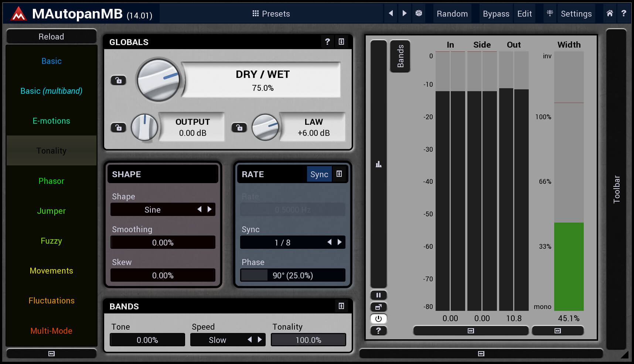Screen dimensions: 634x364
Task: Click the channel mode icon beside Settings
Action: coord(550,13)
